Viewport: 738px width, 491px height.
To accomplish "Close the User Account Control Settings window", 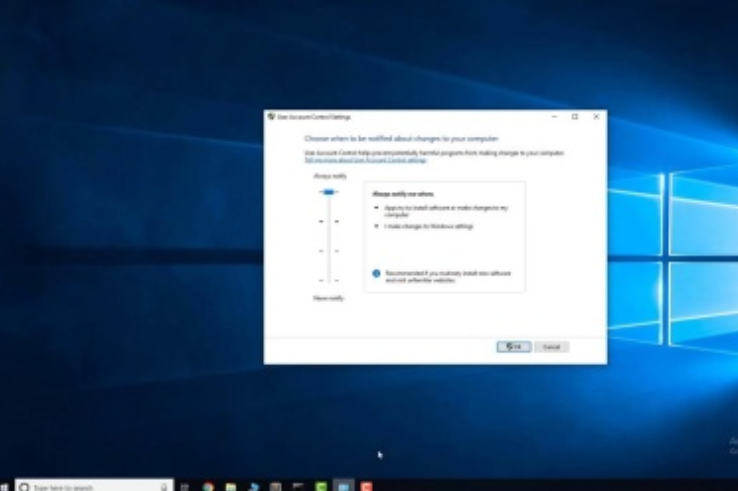I will [596, 116].
